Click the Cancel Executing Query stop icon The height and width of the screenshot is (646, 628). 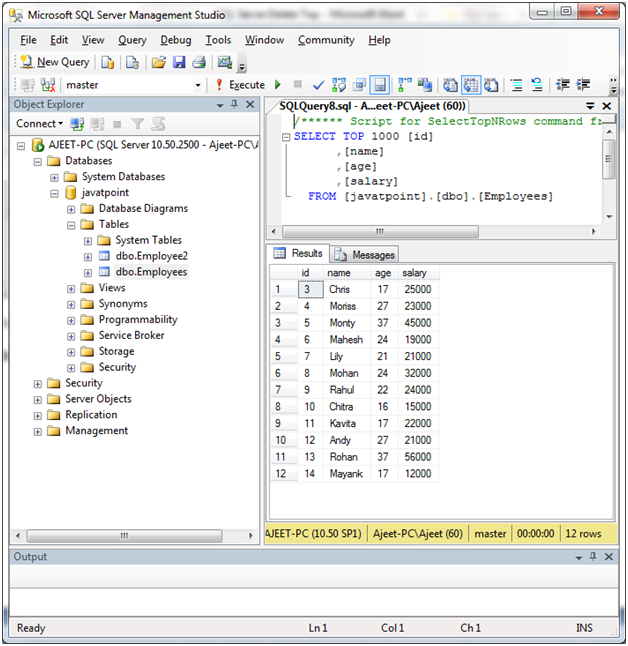point(298,84)
